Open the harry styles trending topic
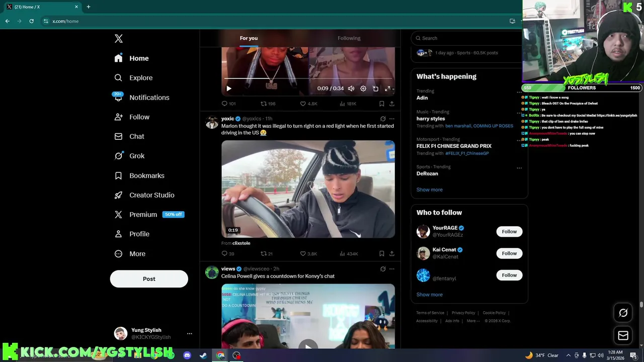The width and height of the screenshot is (644, 362). click(431, 119)
